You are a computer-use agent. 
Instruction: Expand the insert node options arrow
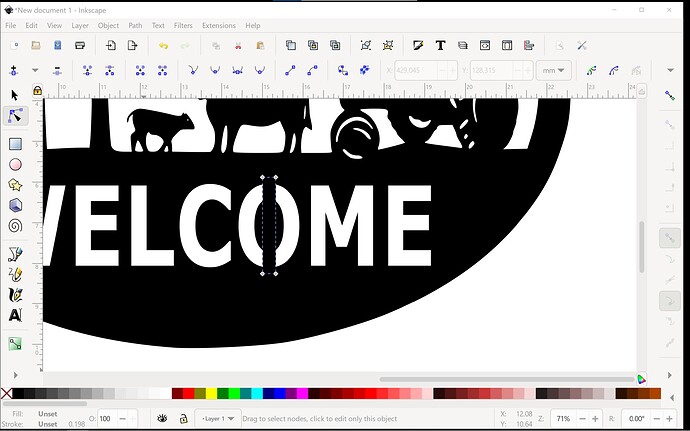[x=35, y=70]
